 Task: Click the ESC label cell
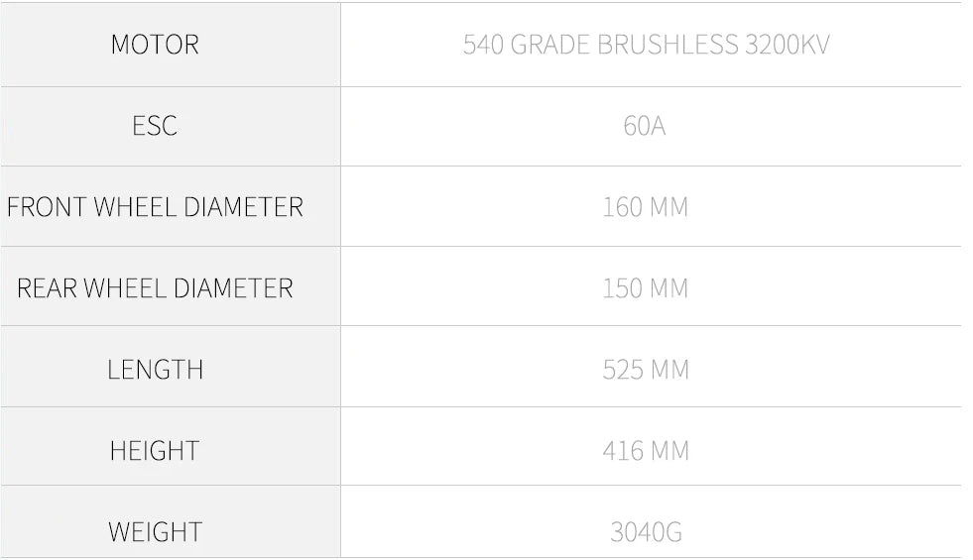tap(155, 126)
